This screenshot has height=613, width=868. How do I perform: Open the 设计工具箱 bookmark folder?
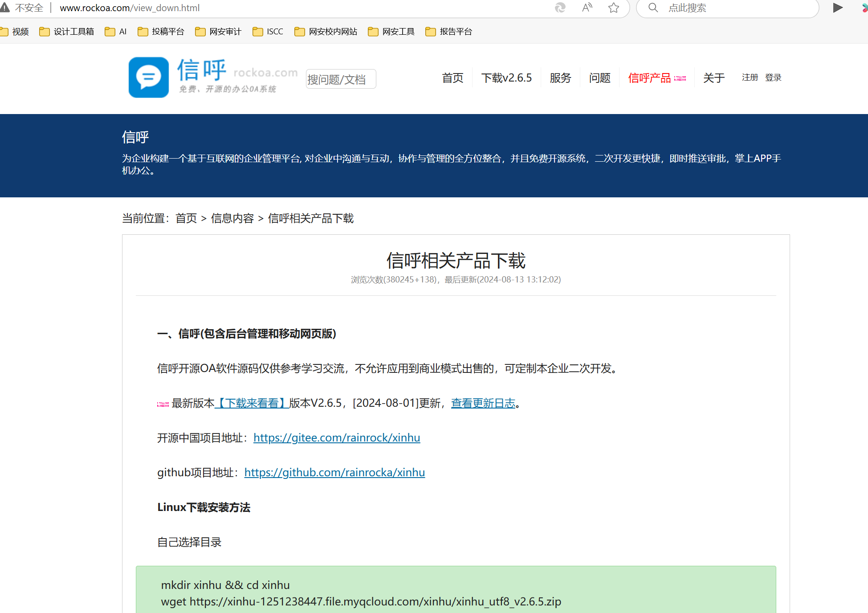point(67,32)
